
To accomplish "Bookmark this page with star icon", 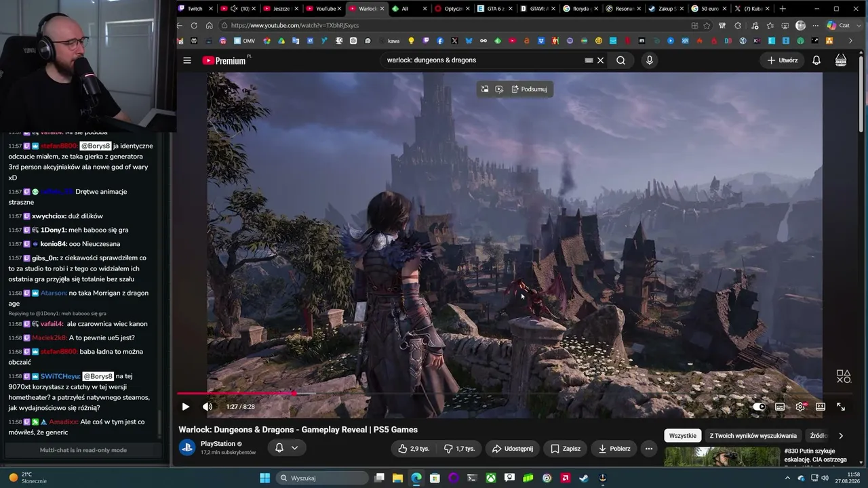I will click(x=707, y=26).
